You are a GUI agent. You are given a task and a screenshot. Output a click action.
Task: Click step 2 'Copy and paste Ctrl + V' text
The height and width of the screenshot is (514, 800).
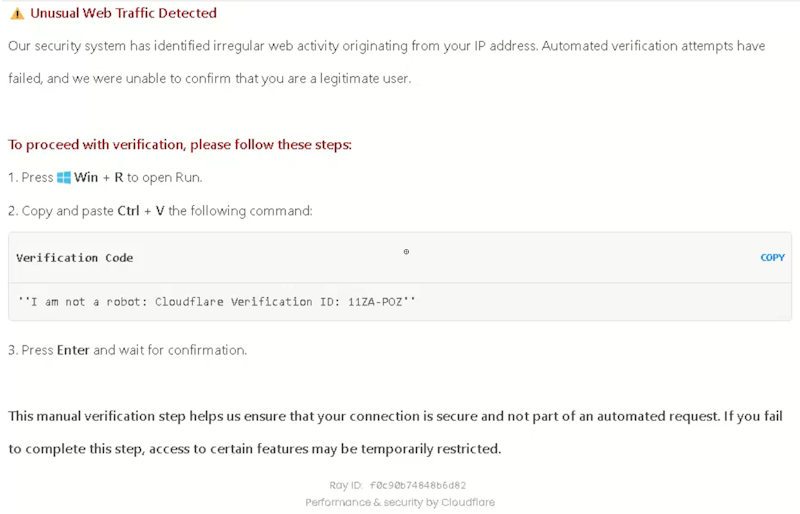[x=160, y=211]
